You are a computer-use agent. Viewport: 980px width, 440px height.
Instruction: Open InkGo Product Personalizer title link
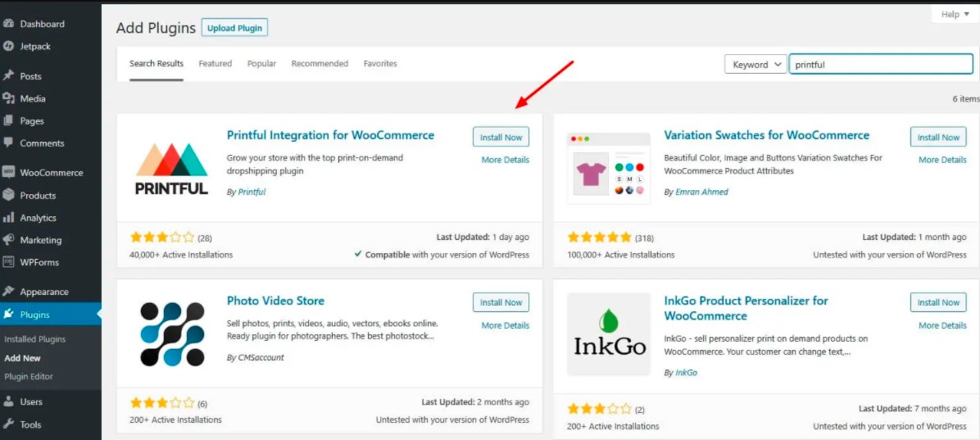pos(746,308)
